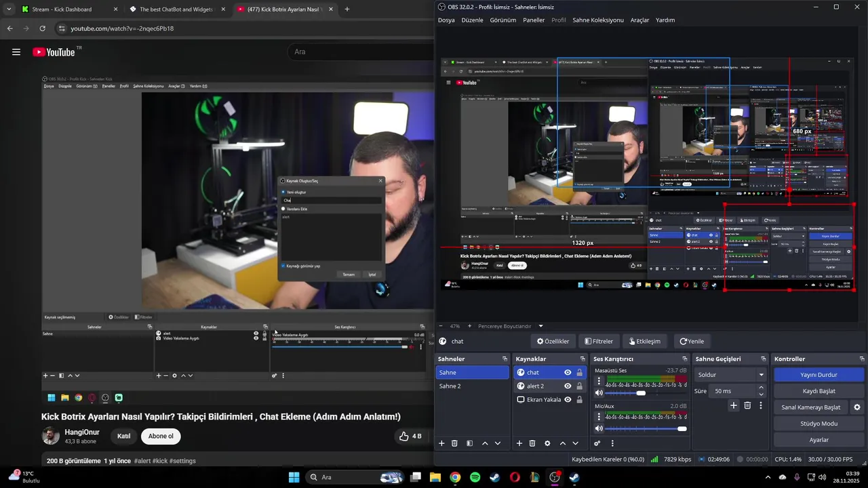Click Abone ol on YouTube
The image size is (868, 488).
161,436
